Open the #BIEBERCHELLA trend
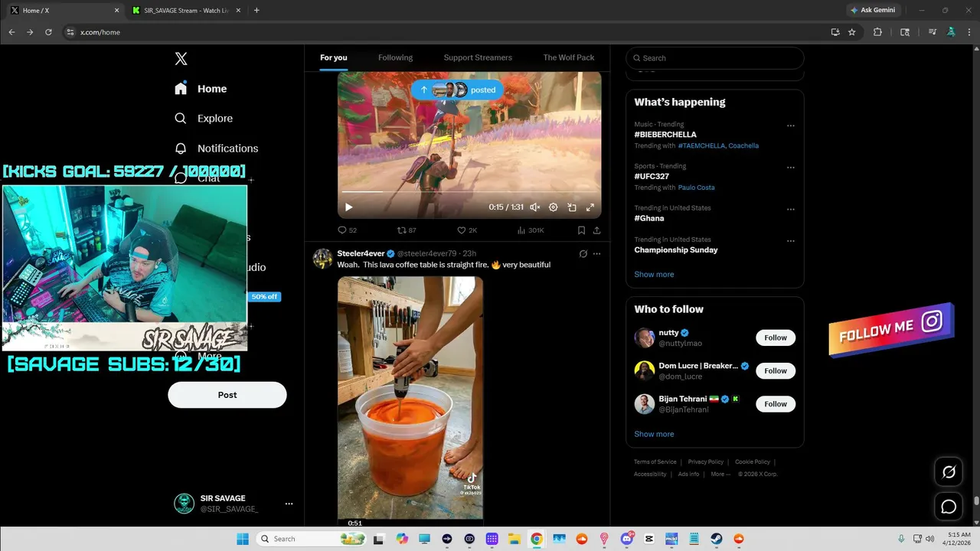Viewport: 980px width, 551px height. [665, 135]
